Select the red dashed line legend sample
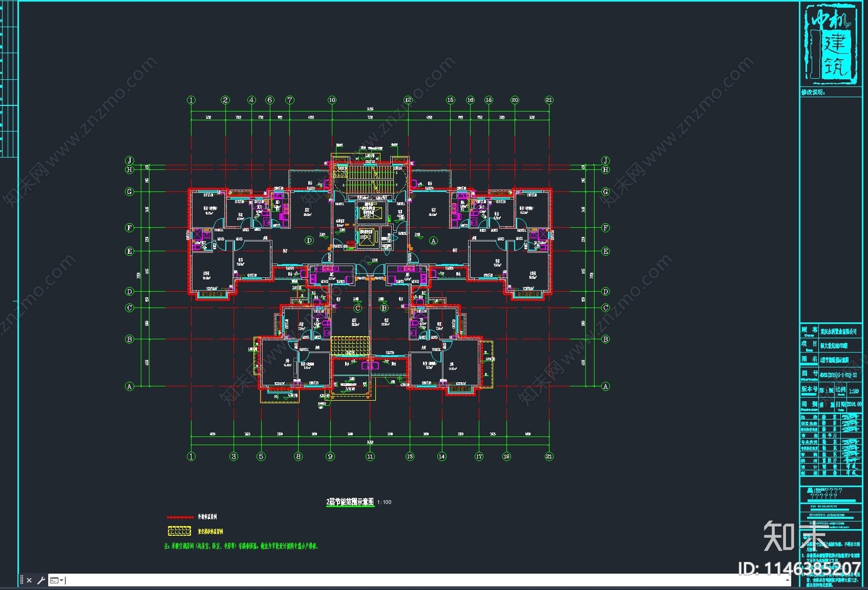The image size is (868, 590). (x=180, y=517)
